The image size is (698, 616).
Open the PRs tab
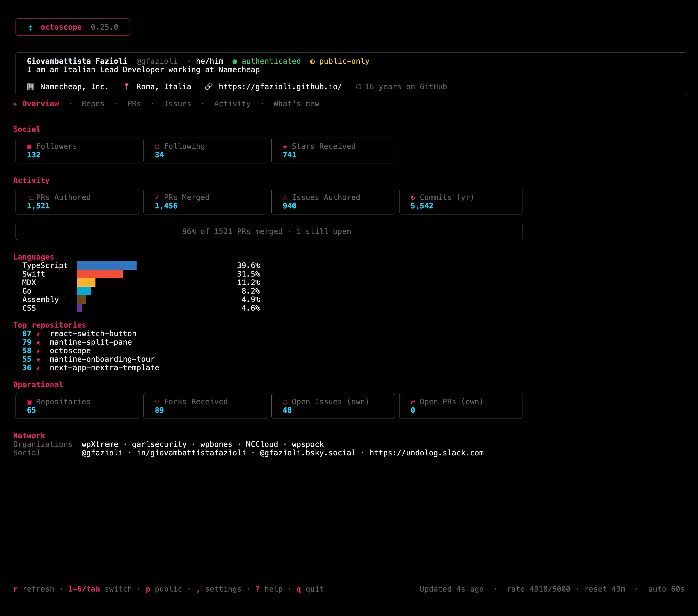[x=134, y=104]
